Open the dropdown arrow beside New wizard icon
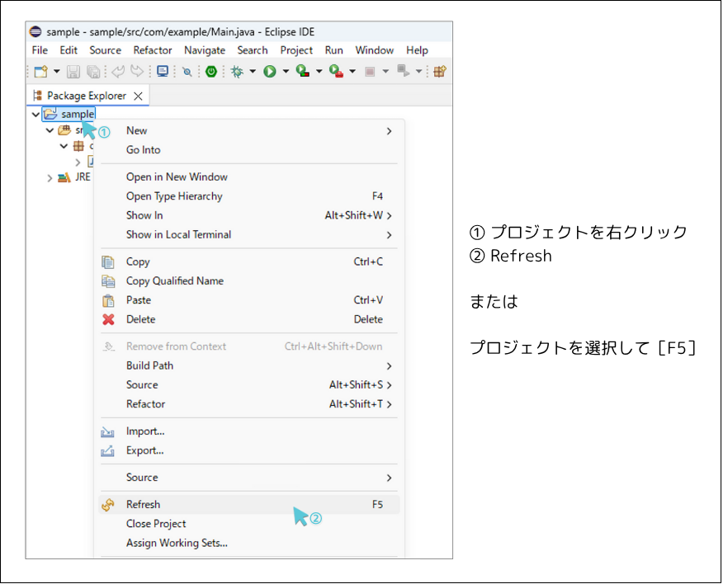Image resolution: width=728 pixels, height=584 pixels. tap(57, 72)
